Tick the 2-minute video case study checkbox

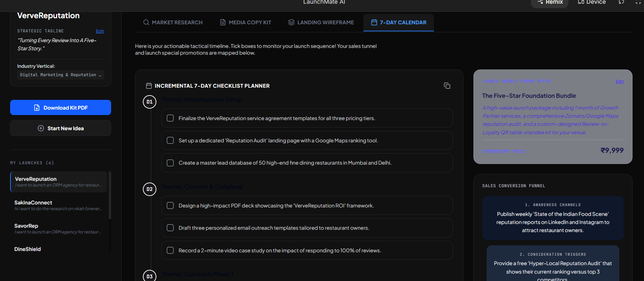point(170,250)
